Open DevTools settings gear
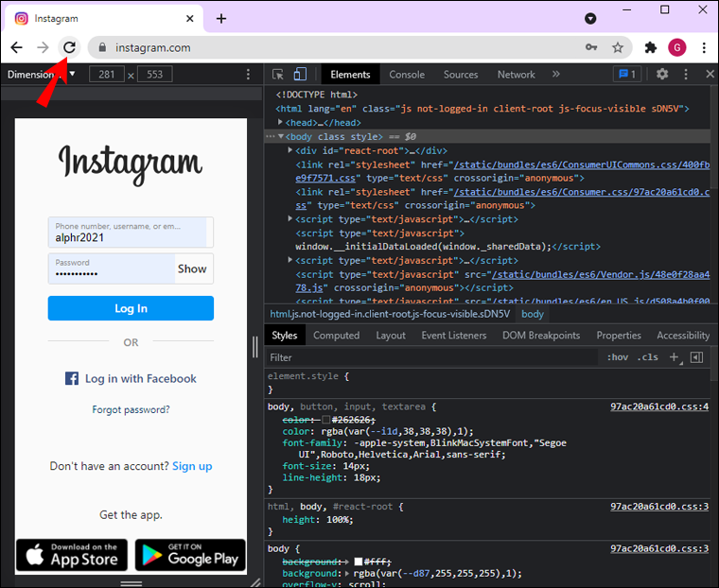Viewport: 719px width, 588px height. pos(662,74)
